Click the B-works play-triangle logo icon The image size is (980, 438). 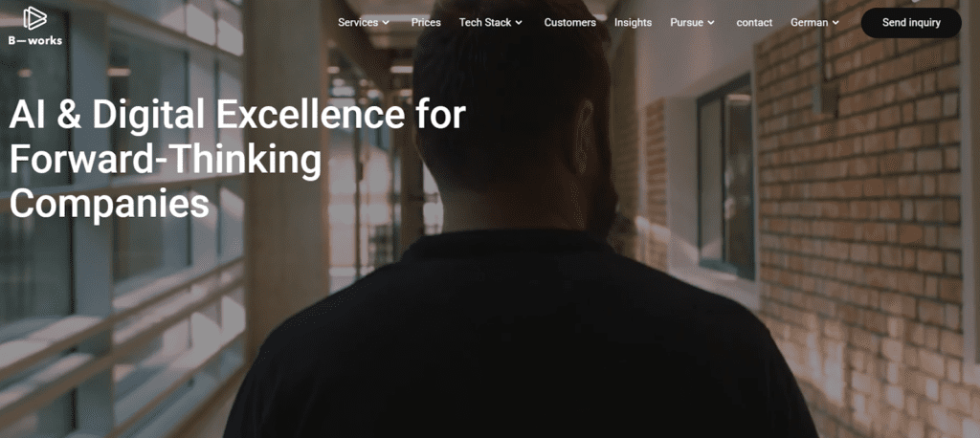35,18
